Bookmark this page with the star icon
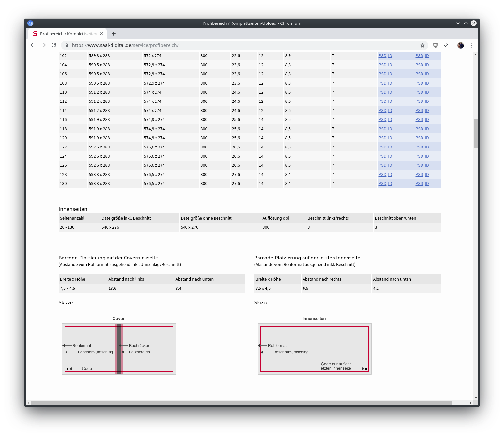 [422, 45]
